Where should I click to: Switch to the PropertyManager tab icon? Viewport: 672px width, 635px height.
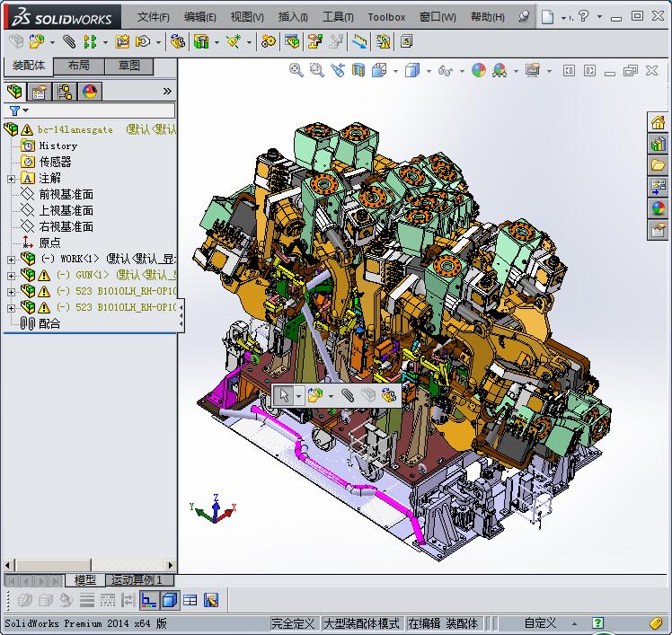pyautogui.click(x=40, y=91)
